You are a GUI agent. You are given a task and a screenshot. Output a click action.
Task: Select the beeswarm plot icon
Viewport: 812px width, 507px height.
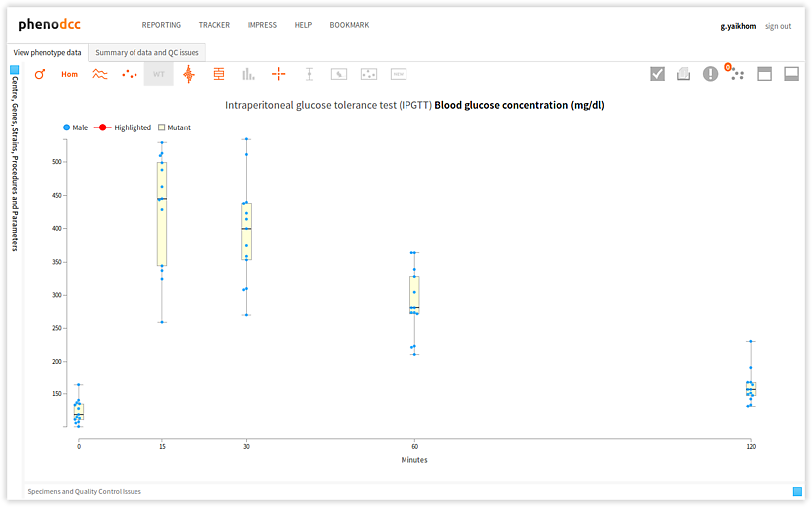[x=189, y=74]
